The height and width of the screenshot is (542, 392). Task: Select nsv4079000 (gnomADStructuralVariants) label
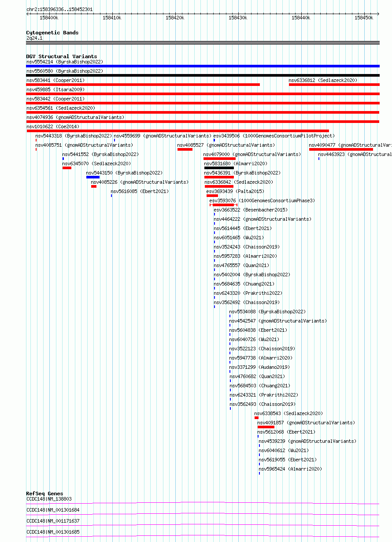252,155
